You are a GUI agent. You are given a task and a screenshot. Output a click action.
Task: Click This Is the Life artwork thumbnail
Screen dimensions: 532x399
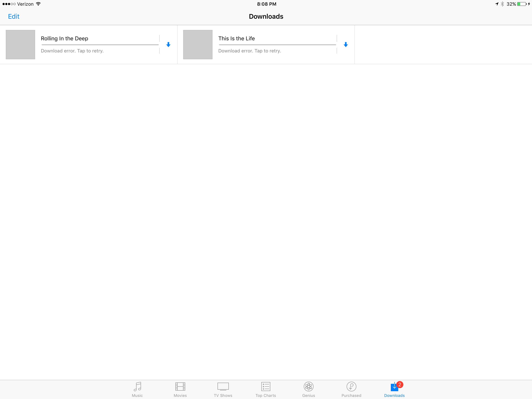click(198, 45)
